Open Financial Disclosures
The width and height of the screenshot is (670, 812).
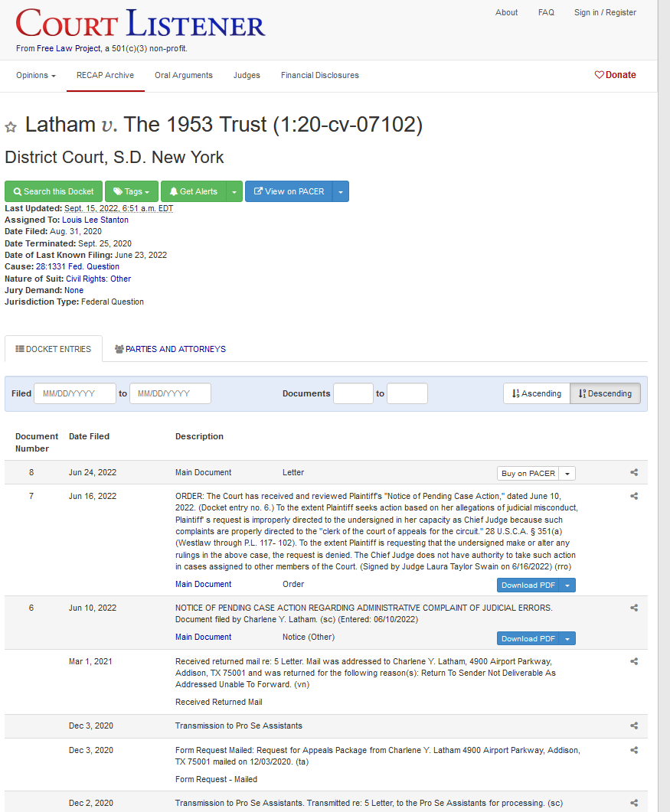[320, 76]
